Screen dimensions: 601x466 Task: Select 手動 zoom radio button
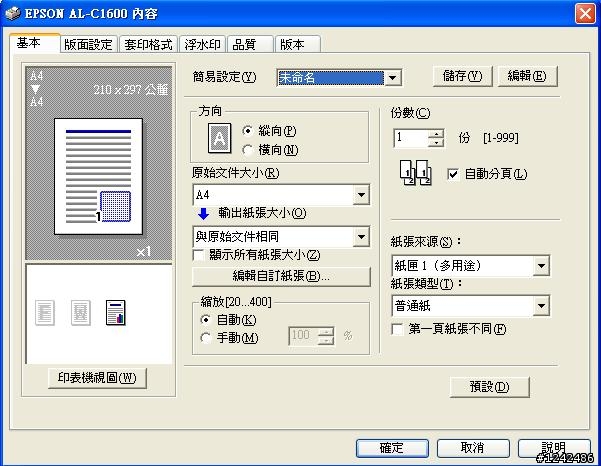206,338
